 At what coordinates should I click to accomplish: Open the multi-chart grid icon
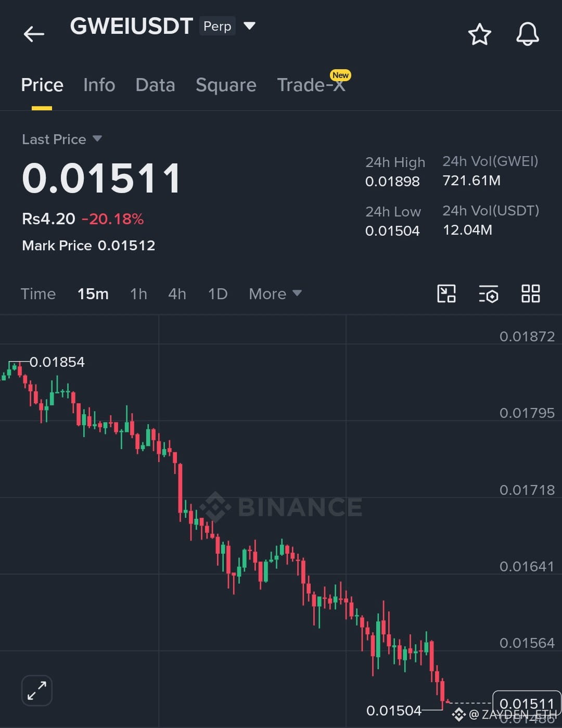click(x=531, y=293)
